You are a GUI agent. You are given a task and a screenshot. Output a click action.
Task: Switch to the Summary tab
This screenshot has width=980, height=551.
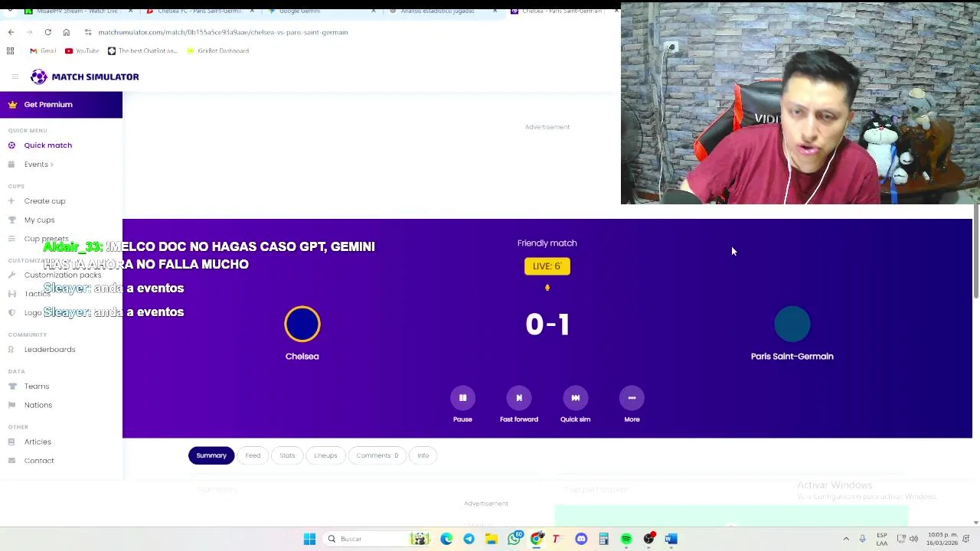click(211, 455)
